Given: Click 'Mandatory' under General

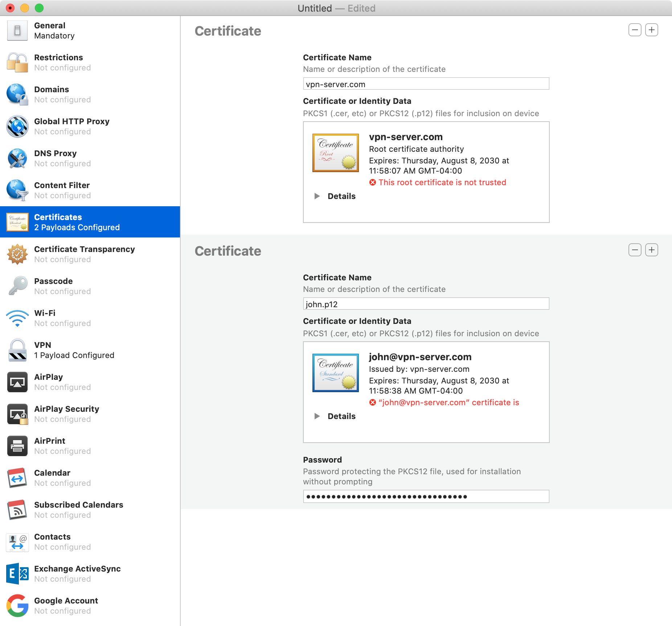Looking at the screenshot, I should pos(54,36).
